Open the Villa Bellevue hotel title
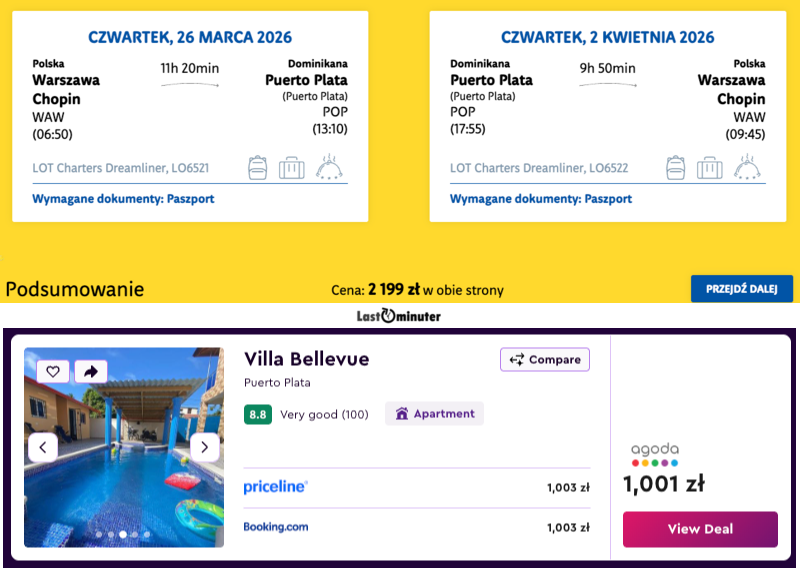The image size is (800, 568). [307, 359]
